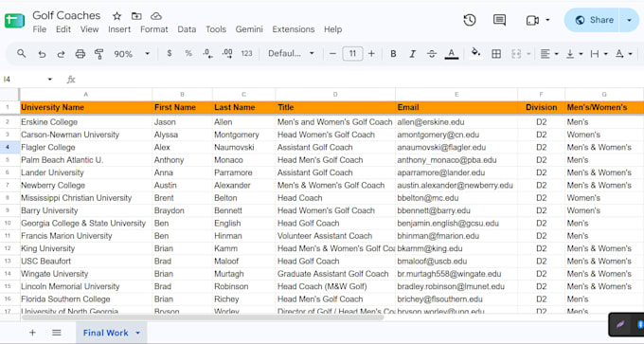Show all sheets list icon
This screenshot has width=644, height=344.
click(57, 333)
